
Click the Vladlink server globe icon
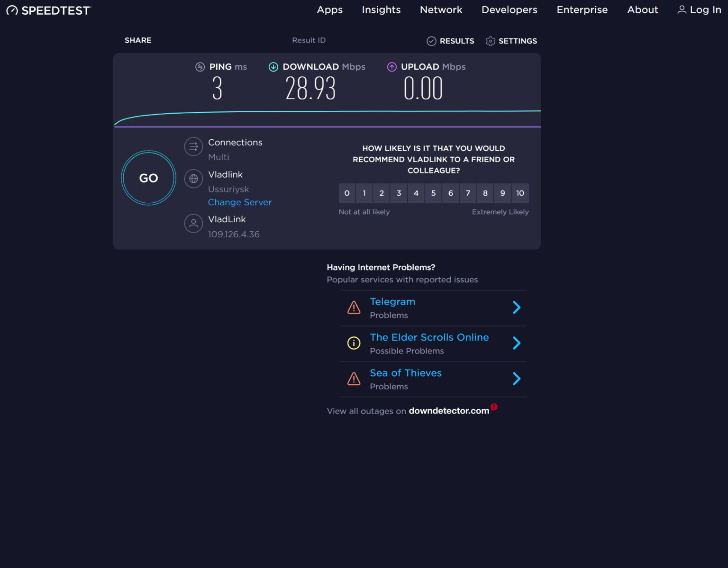193,179
